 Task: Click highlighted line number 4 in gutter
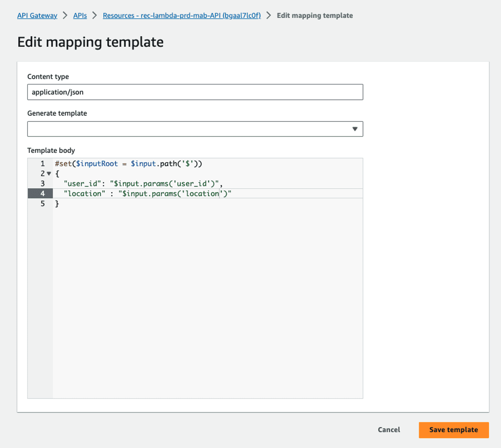tap(42, 194)
